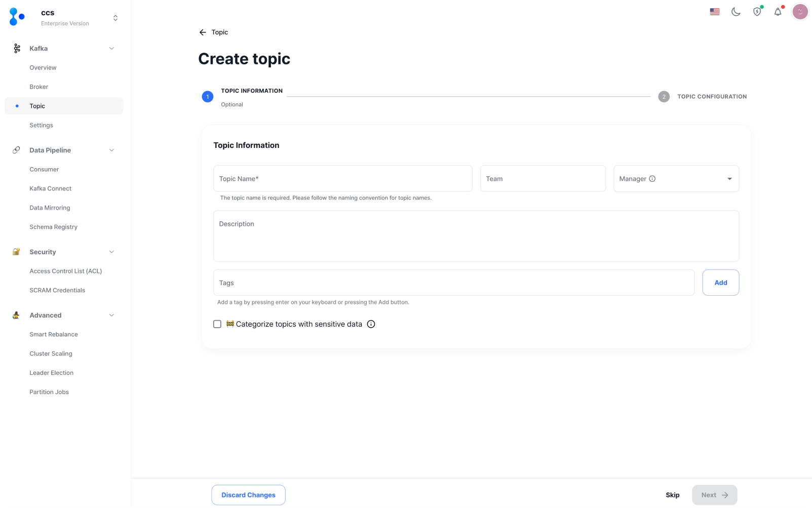Click the US flag language icon
The height and width of the screenshot is (508, 812).
[715, 12]
